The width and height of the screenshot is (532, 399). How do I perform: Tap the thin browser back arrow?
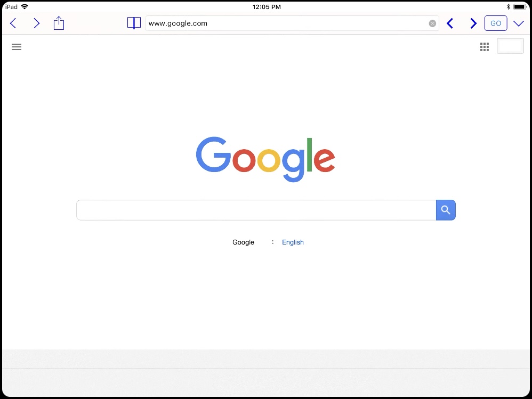13,23
